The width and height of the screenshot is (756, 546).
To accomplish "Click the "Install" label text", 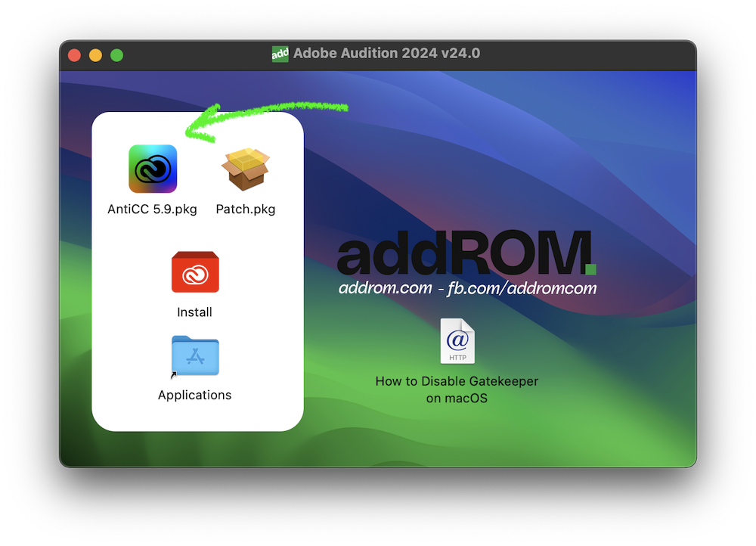I will [x=195, y=312].
